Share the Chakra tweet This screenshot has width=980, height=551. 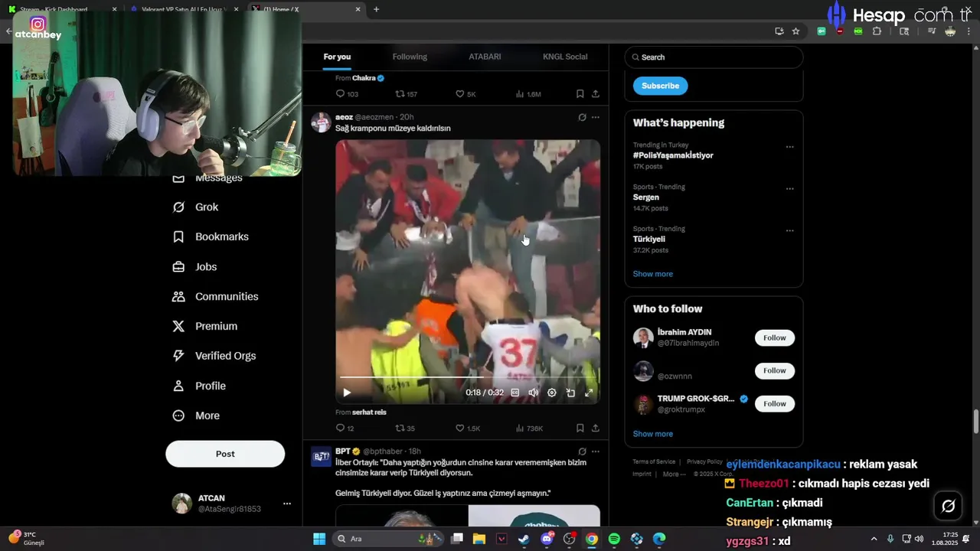pyautogui.click(x=595, y=94)
